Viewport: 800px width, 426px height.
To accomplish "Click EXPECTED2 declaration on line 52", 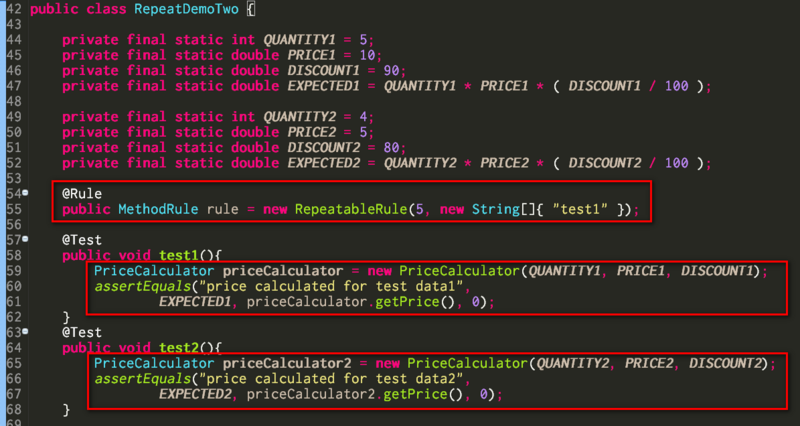I will [x=323, y=163].
